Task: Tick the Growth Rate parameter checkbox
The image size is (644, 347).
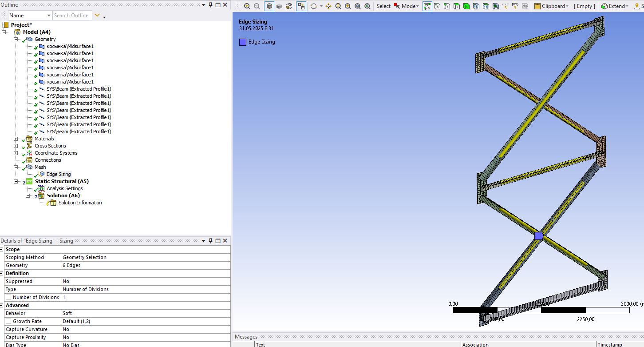Action: (8, 321)
